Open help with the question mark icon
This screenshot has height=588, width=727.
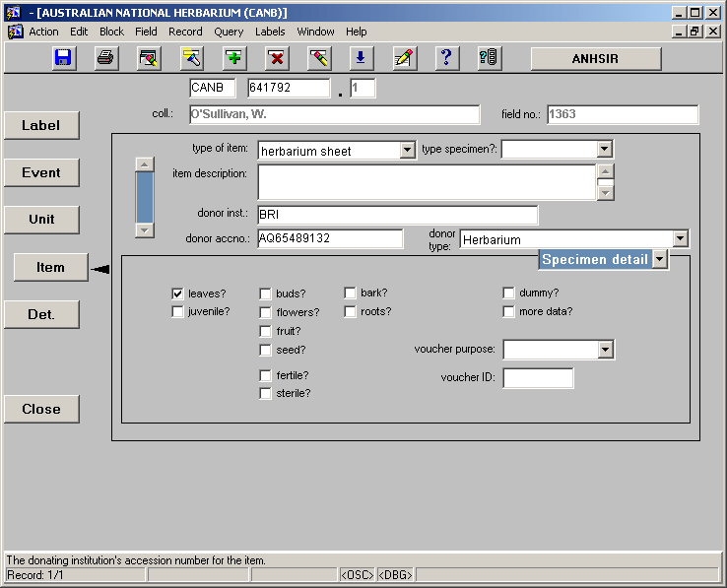pyautogui.click(x=445, y=58)
